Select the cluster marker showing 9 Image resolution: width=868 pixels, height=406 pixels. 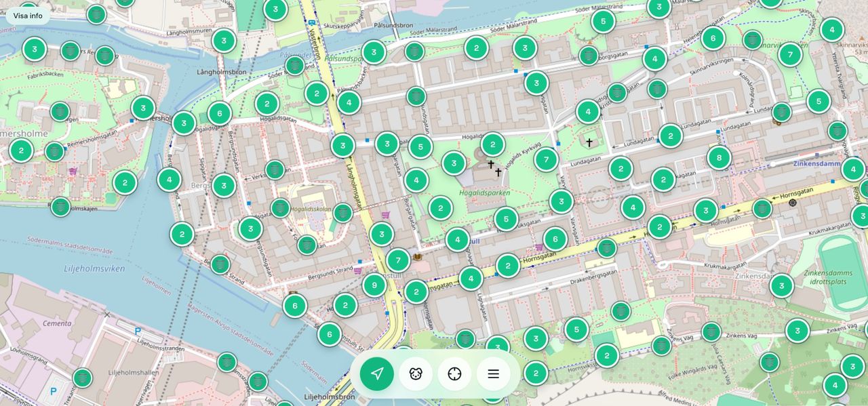(x=374, y=285)
